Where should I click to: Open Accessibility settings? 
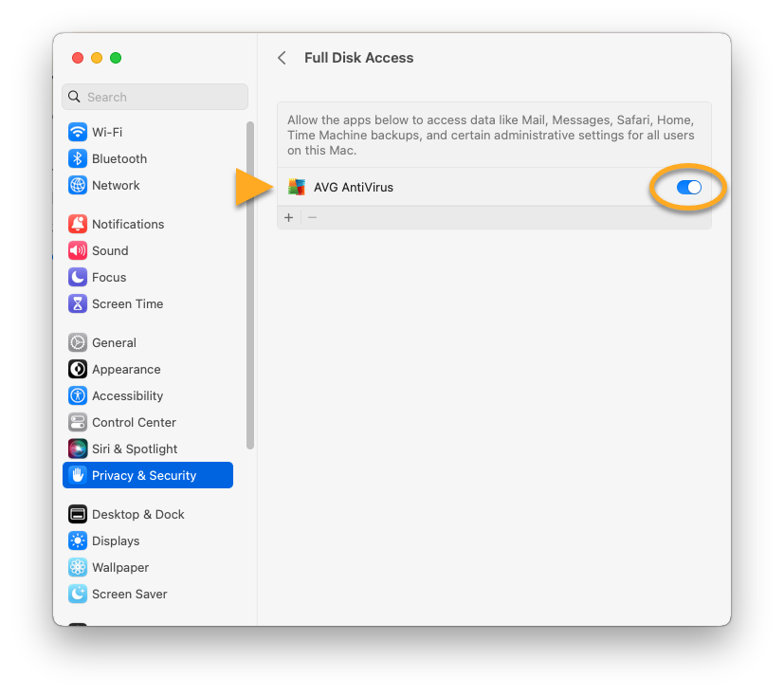pos(127,395)
